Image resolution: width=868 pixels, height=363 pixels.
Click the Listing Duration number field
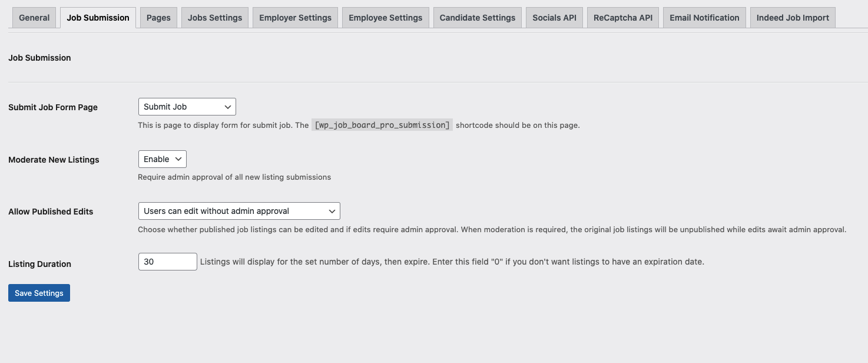pos(167,262)
